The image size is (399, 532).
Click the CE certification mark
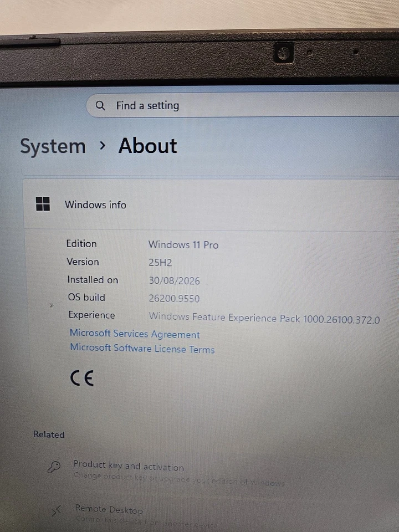pos(82,378)
